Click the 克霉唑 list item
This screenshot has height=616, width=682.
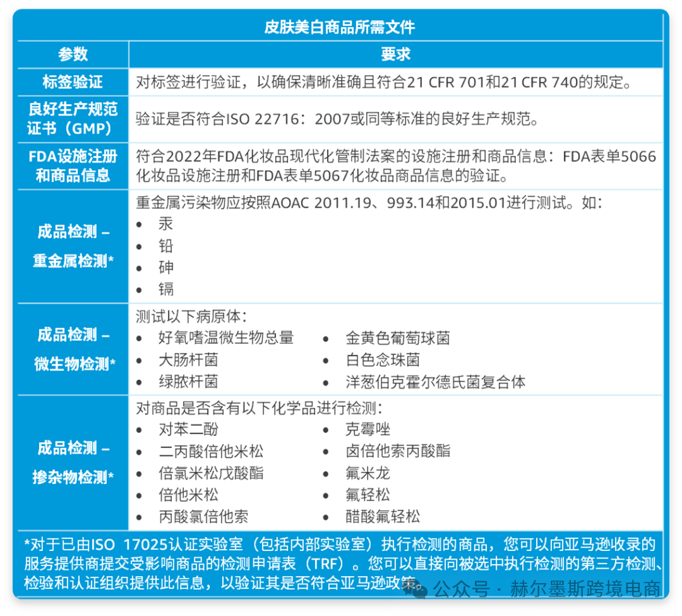click(368, 430)
